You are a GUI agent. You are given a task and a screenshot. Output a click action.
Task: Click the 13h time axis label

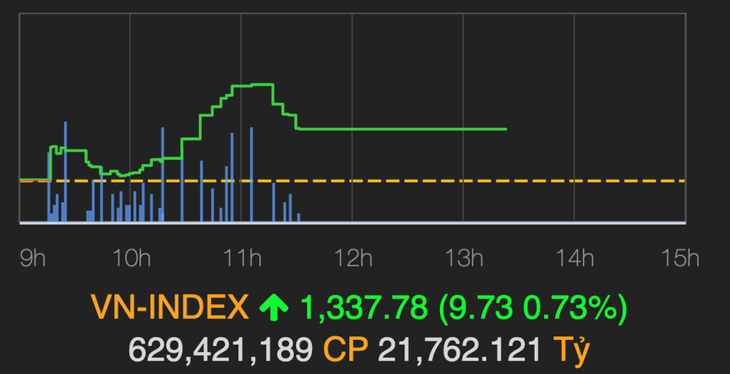pos(465,258)
